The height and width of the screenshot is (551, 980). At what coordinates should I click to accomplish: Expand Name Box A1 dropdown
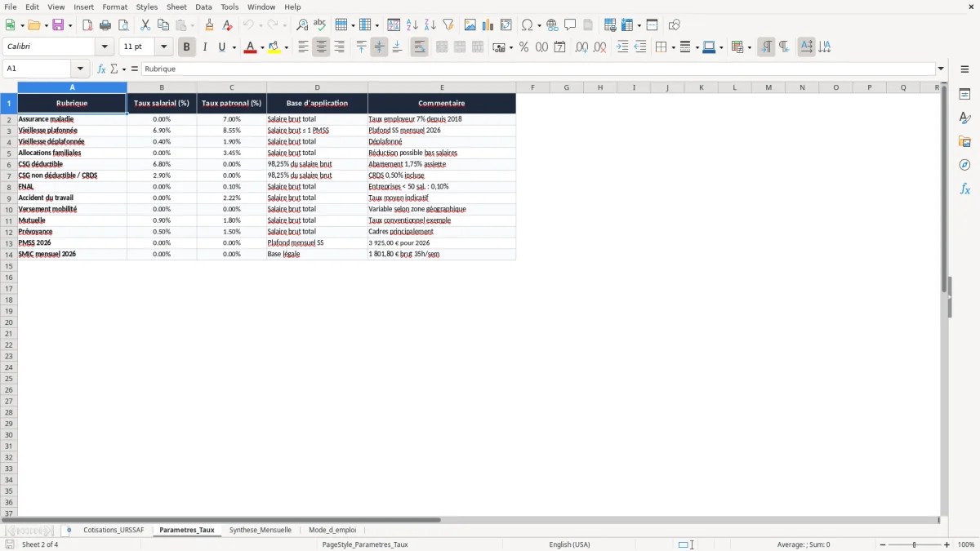(80, 69)
